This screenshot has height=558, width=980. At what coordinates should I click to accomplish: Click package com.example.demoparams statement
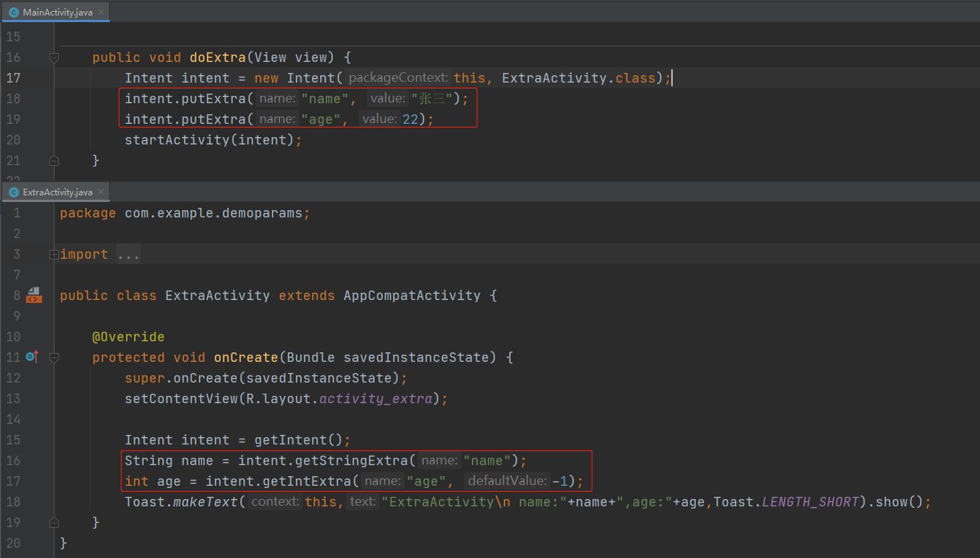[x=185, y=213]
